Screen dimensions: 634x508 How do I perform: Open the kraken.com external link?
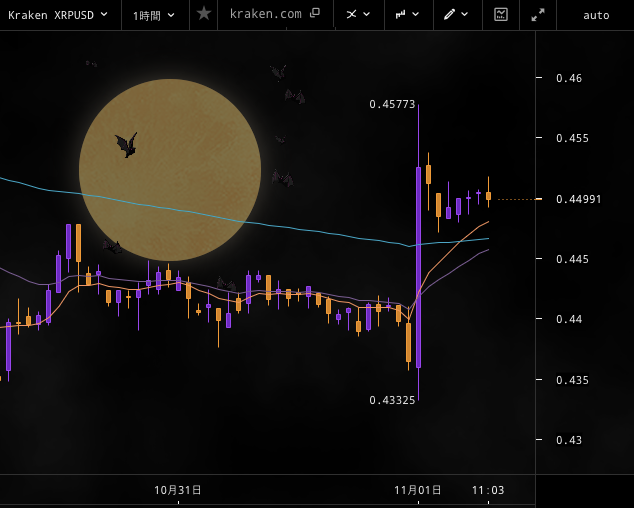[x=275, y=14]
